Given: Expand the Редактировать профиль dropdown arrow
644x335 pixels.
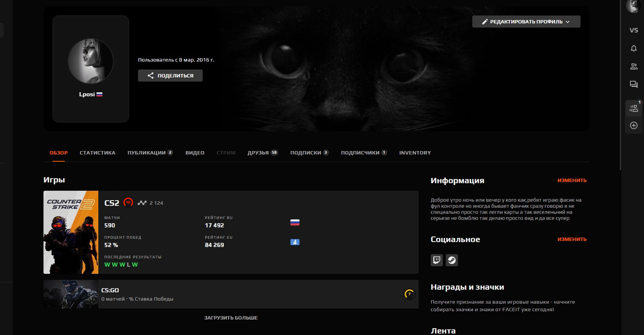Looking at the screenshot, I should coord(568,22).
